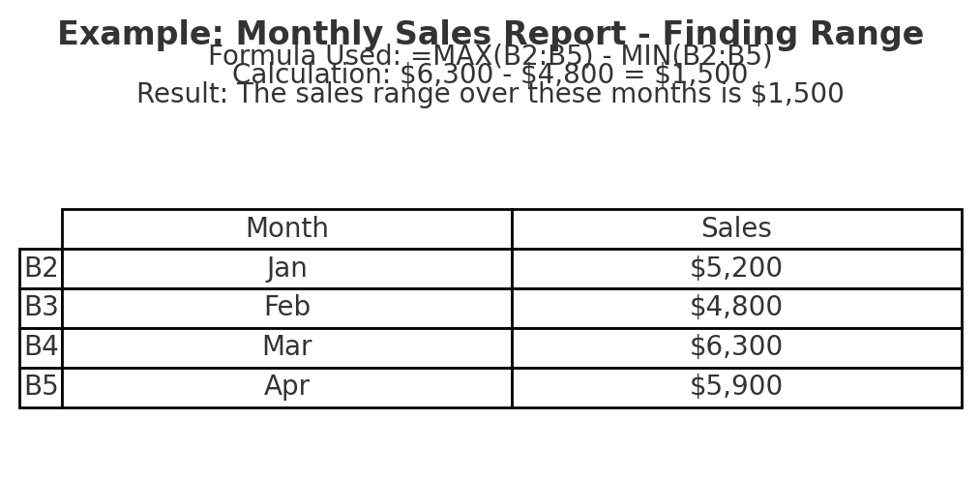980x480 pixels.
Task: Click the Result text line
Action: tap(490, 94)
